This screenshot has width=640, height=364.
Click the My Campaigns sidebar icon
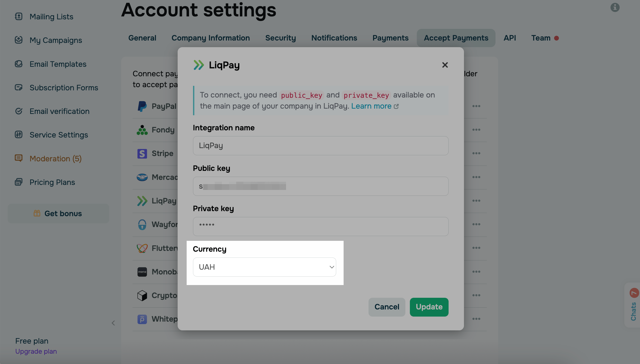tap(18, 40)
